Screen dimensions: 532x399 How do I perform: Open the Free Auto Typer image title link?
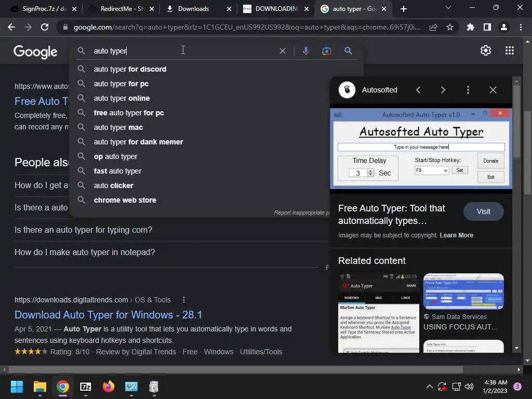coord(392,215)
